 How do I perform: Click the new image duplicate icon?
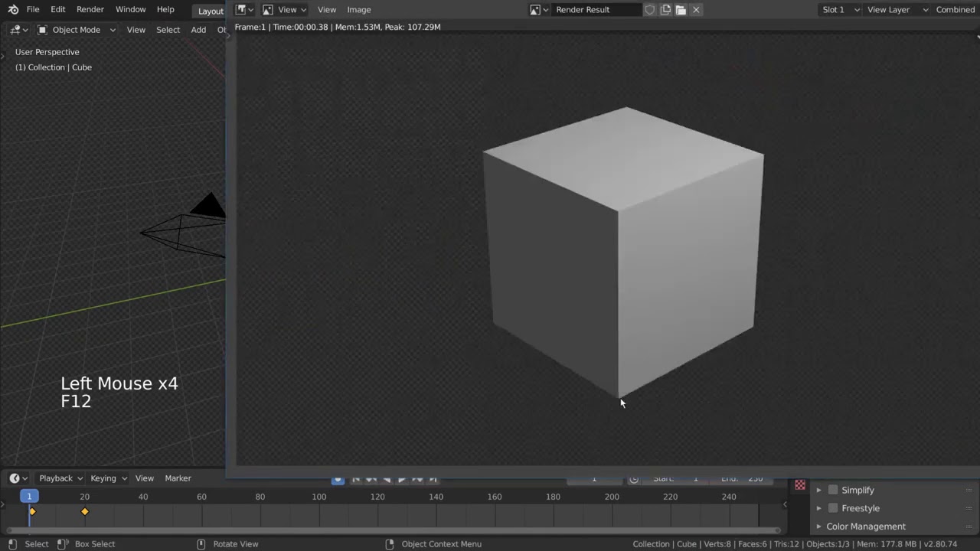click(x=665, y=9)
